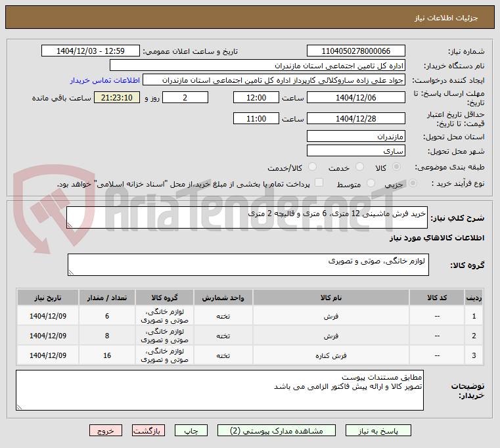This screenshot has height=448, width=500.
Task: Toggle the اسناد خزانه اسلامی payment checkbox
Action: [319, 183]
